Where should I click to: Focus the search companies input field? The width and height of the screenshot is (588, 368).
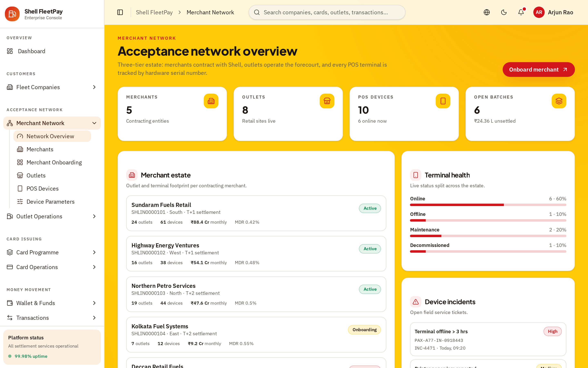[327, 12]
